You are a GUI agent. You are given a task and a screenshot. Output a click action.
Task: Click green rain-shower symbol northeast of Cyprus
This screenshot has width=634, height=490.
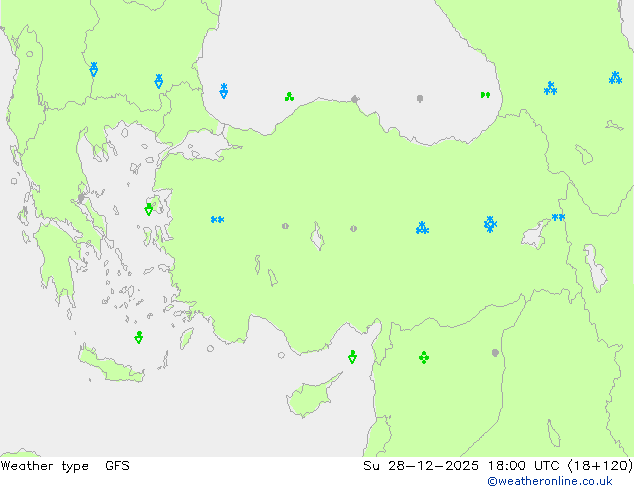352,357
